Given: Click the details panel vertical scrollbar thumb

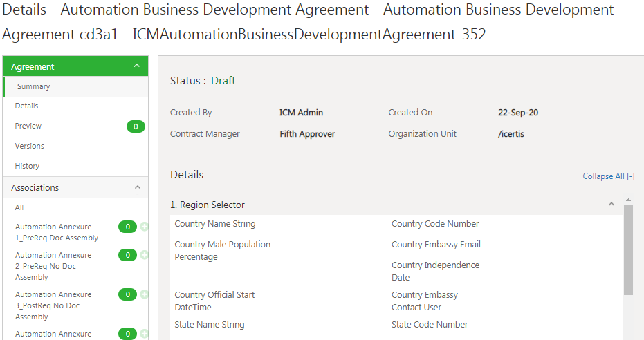Looking at the screenshot, I should tap(628, 250).
